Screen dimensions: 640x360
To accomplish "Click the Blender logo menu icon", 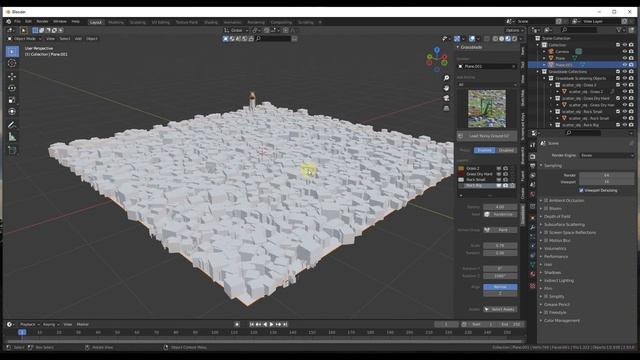I will pos(9,22).
